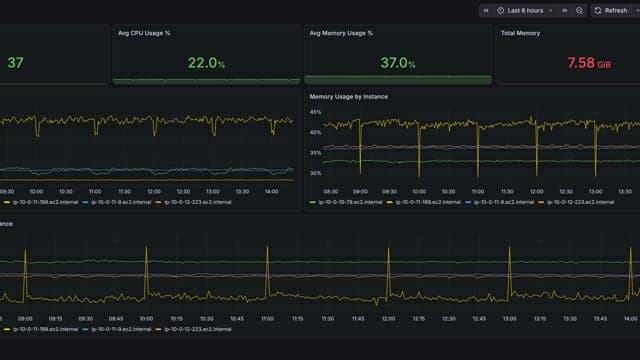Viewport: 640px width, 360px height.
Task: Shift the time range forward
Action: point(565,11)
